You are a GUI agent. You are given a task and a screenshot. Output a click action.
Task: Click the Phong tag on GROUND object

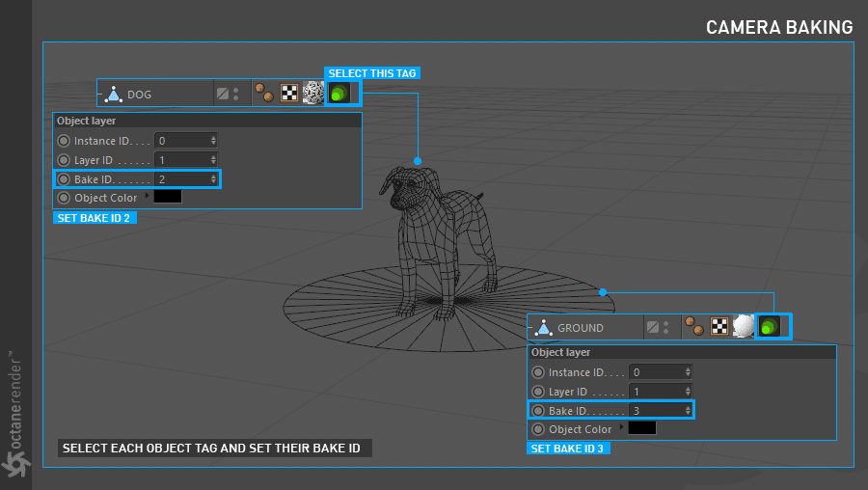point(693,327)
